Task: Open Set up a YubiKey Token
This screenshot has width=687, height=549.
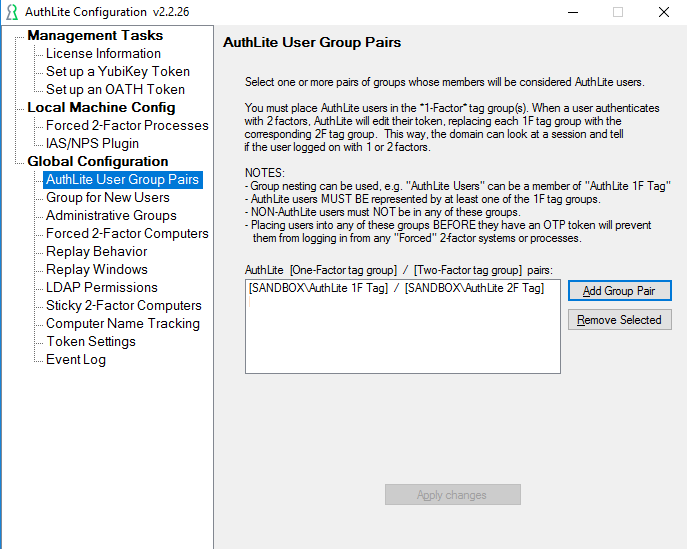Action: click(118, 71)
